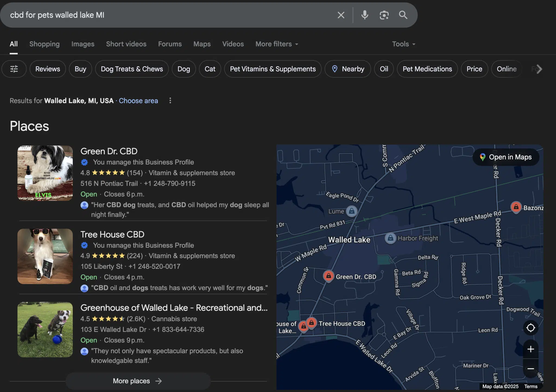This screenshot has width=556, height=392.
Task: Open Greenhouse of Walled Lake listing title
Action: (x=174, y=308)
